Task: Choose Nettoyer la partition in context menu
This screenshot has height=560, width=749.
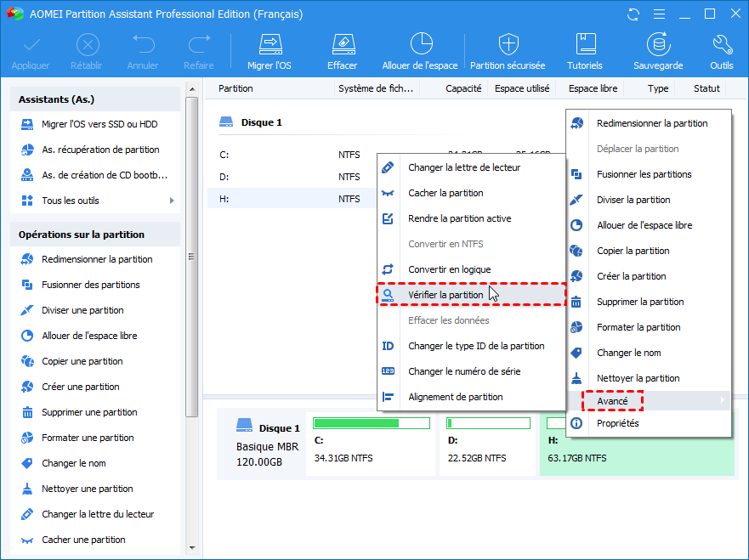Action: coord(649,378)
